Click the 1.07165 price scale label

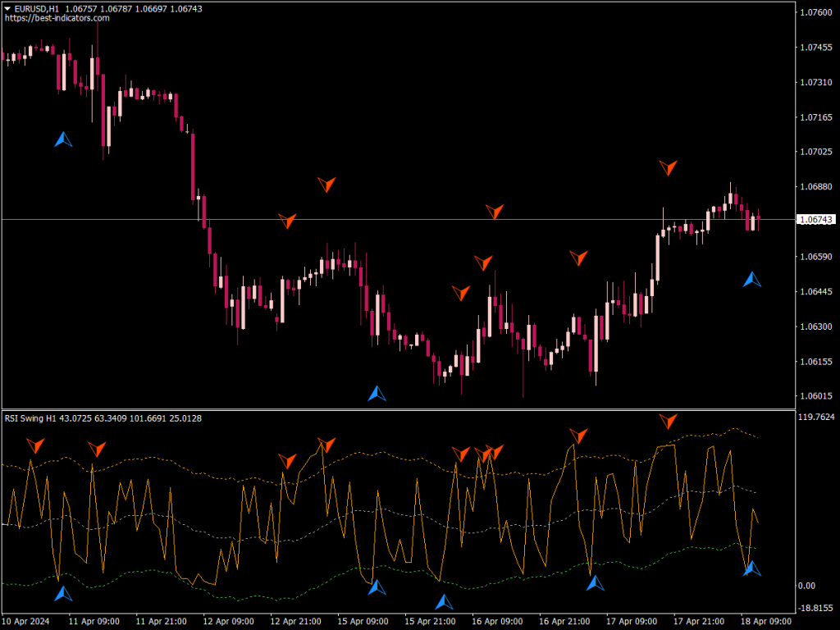(816, 116)
